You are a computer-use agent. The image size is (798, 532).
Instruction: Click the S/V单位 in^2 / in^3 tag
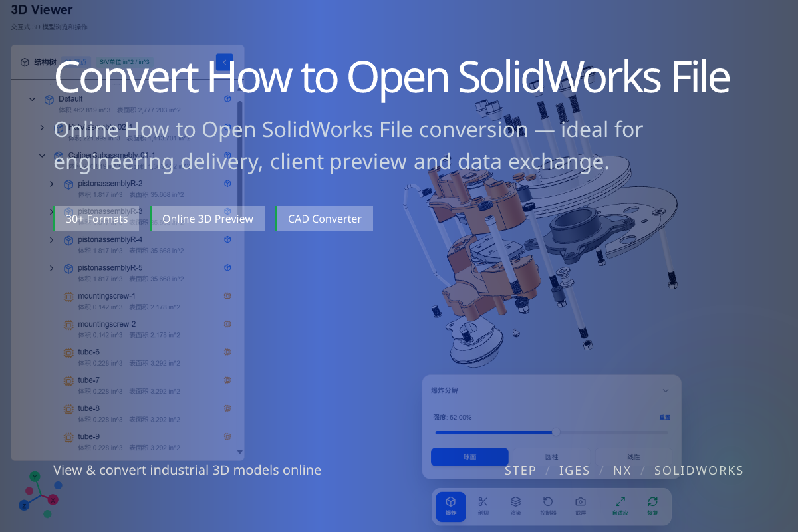[x=124, y=62]
